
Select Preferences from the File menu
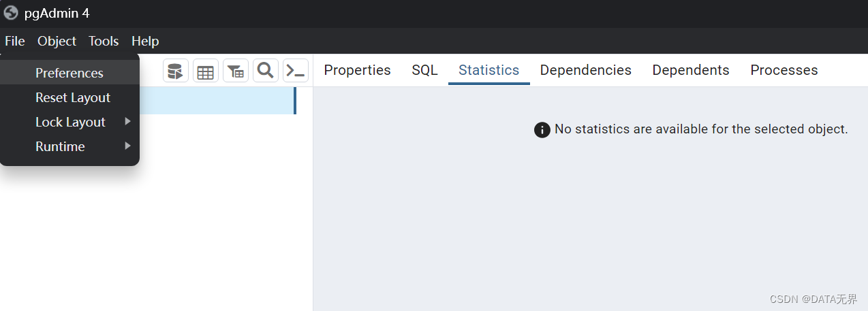pyautogui.click(x=69, y=73)
